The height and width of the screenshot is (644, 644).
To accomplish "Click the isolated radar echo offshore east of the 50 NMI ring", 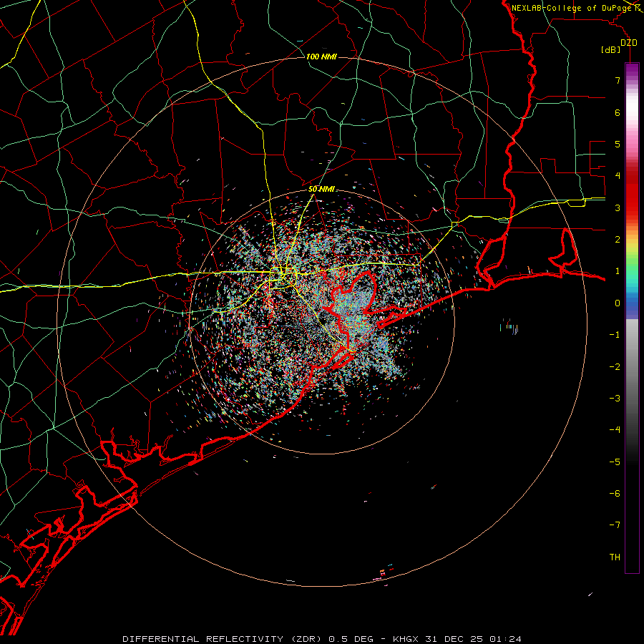I will tap(509, 326).
